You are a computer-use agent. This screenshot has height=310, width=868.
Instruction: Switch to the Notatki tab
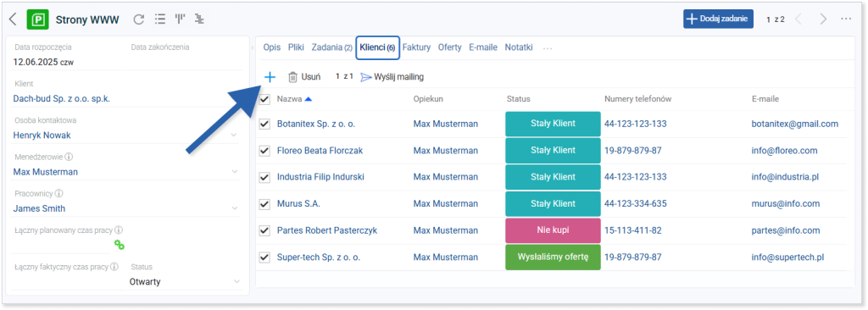pos(519,47)
